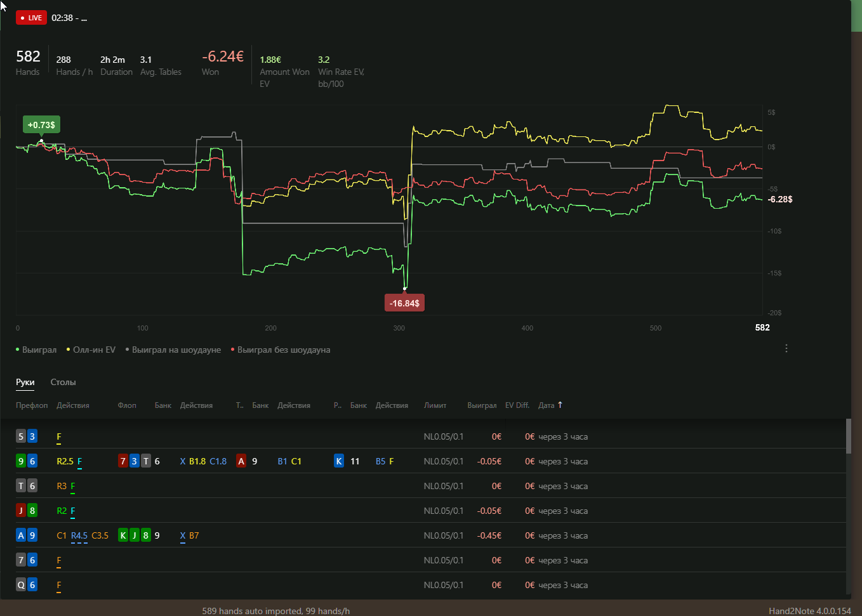Click the -16.84$ graph low marker

404,303
